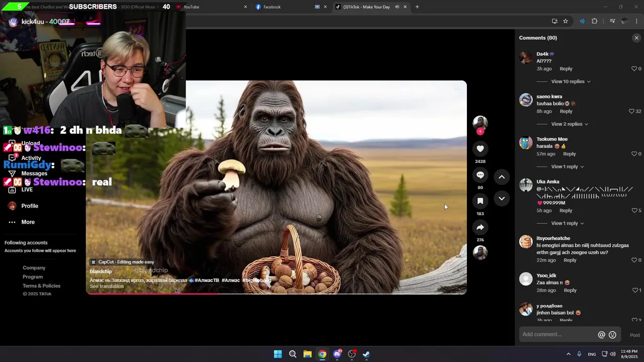Open File Explorer from the taskbar
The image size is (644, 362).
pyautogui.click(x=307, y=354)
